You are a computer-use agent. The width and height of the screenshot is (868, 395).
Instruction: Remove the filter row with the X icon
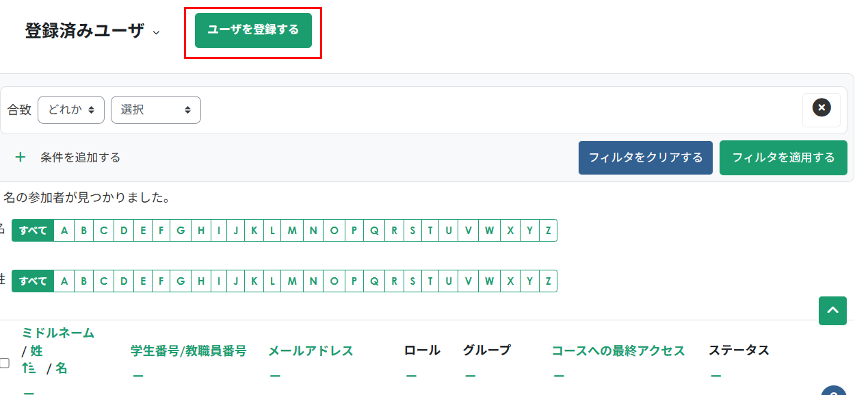(x=821, y=107)
